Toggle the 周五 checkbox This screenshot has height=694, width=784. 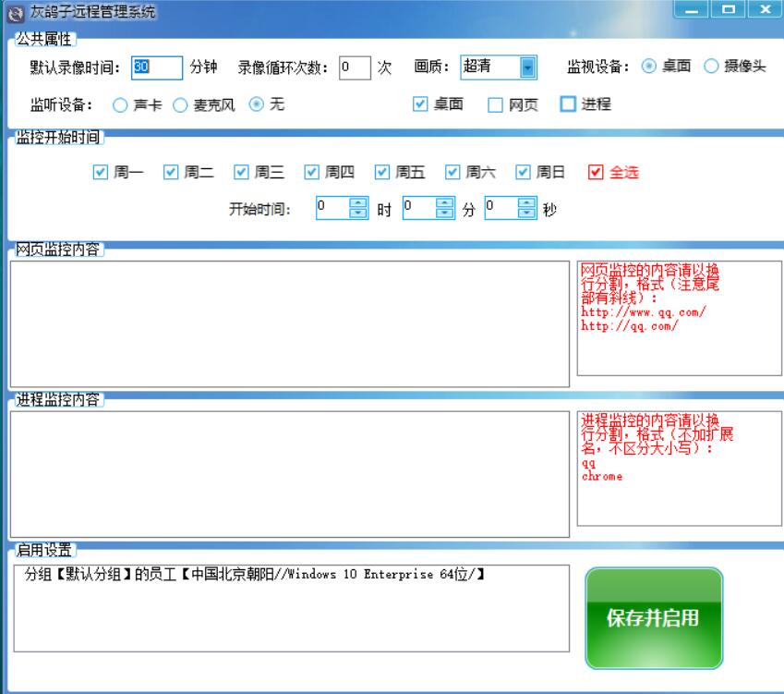(x=382, y=172)
